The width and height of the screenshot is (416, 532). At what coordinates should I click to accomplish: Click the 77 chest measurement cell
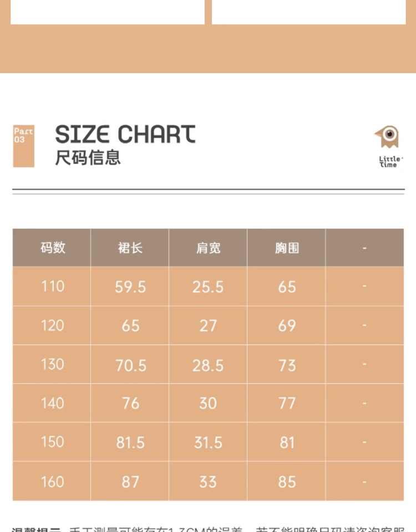pos(287,403)
